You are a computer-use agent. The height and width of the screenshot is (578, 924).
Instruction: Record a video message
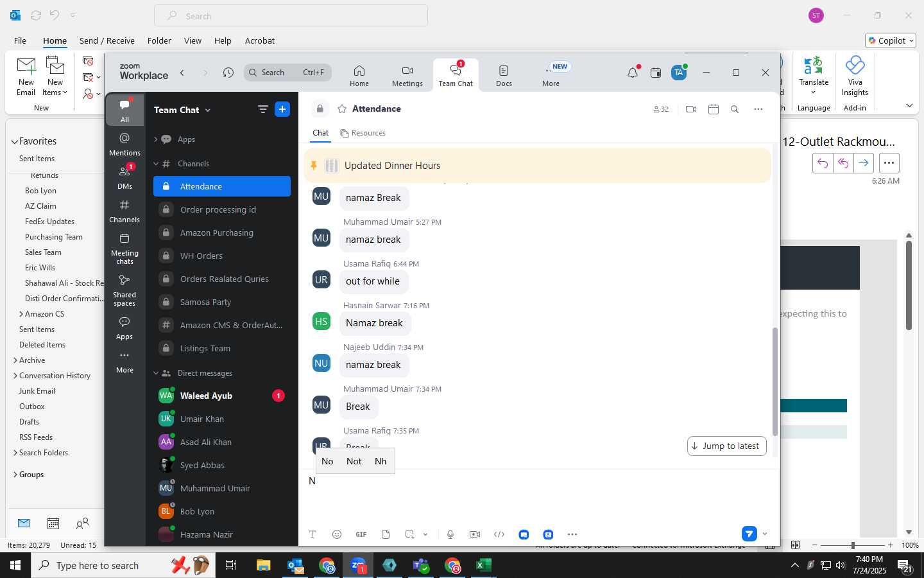(475, 534)
